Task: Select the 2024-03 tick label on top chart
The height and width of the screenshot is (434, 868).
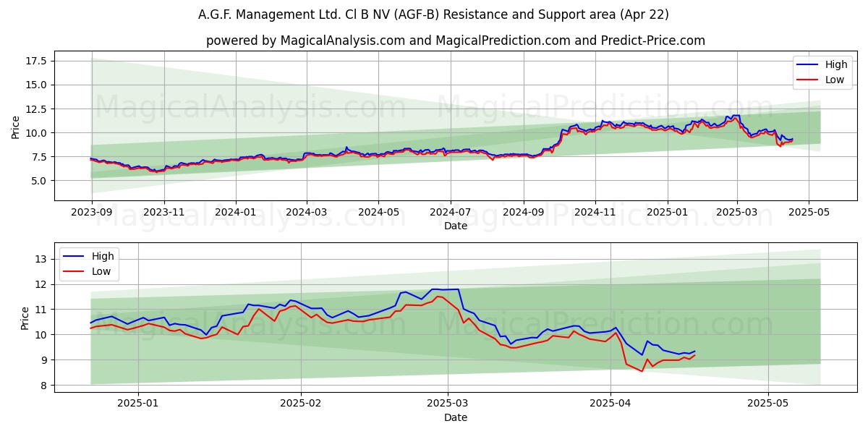Action: click(307, 212)
